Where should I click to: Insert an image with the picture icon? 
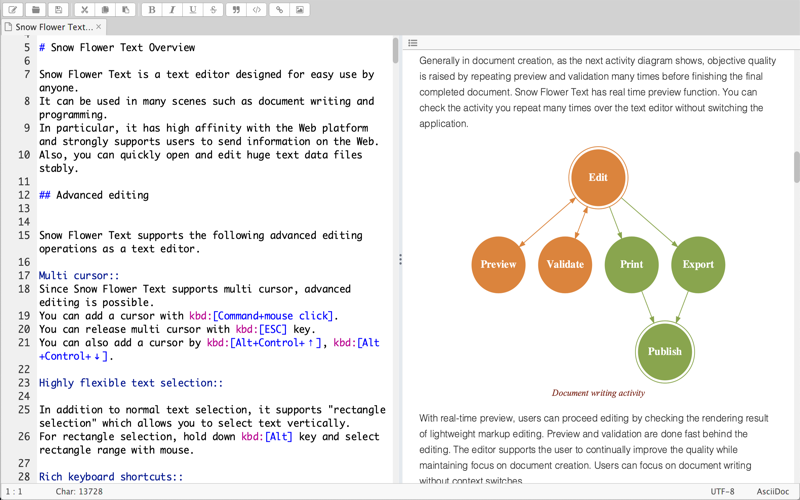(x=300, y=10)
